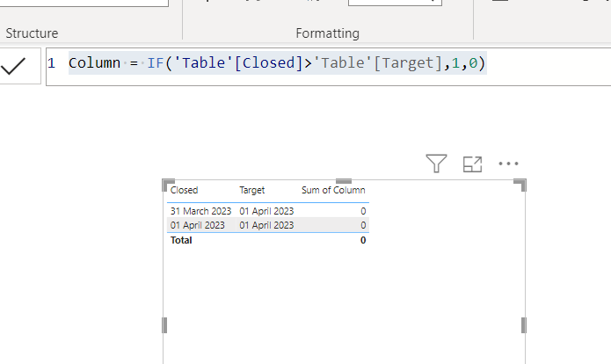611x364 pixels.
Task: Click the top-right corner handle of visual
Action: (x=520, y=186)
